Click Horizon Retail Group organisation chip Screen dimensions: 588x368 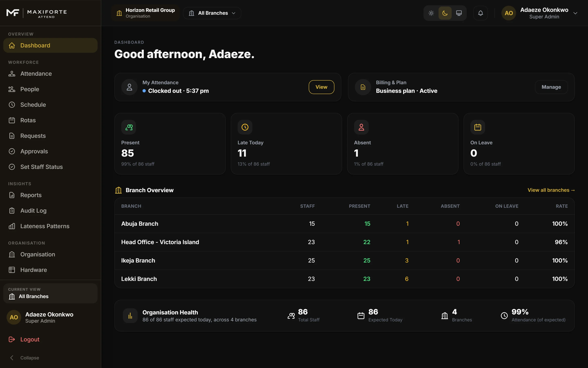pos(145,13)
